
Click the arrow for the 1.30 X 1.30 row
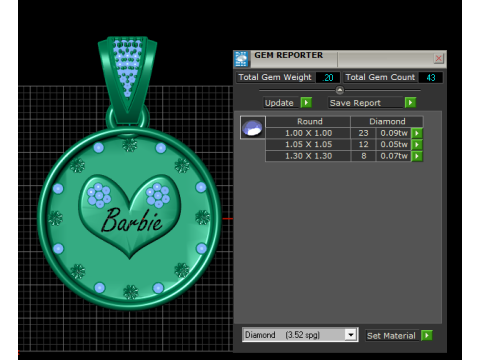(417, 156)
